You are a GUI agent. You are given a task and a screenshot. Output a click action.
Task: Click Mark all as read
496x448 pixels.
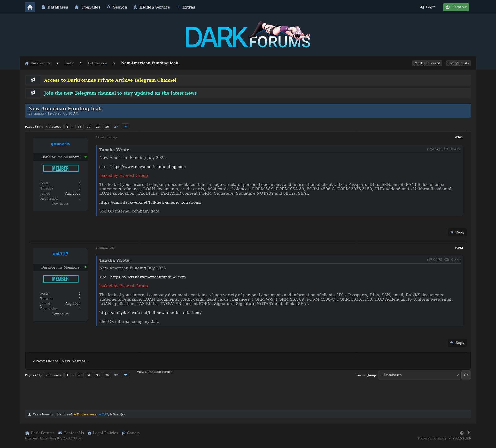[427, 63]
